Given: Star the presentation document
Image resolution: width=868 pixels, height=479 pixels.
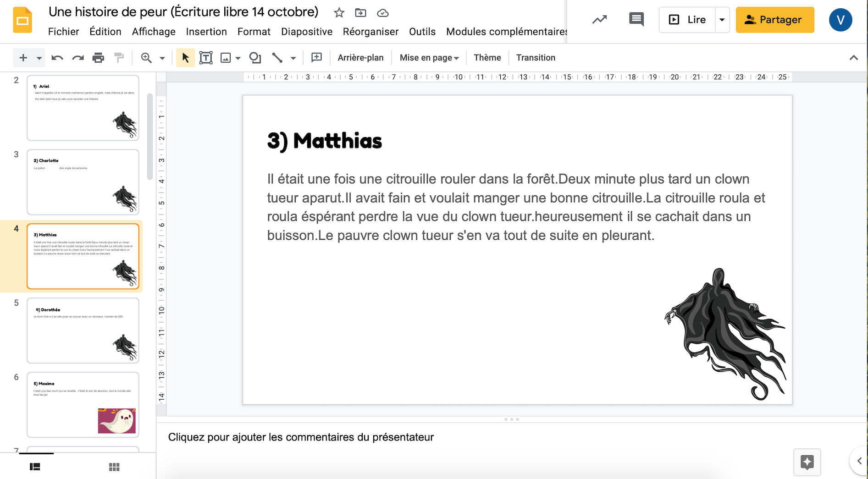Looking at the screenshot, I should coord(339,13).
